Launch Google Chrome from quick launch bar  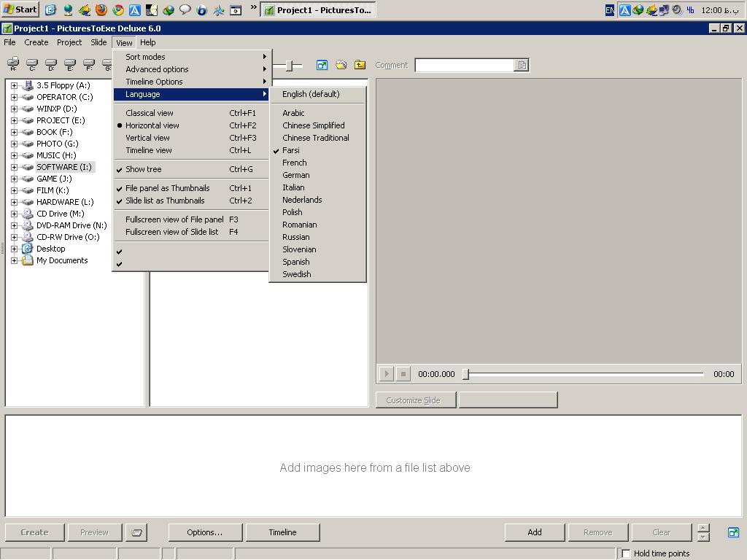point(118,10)
